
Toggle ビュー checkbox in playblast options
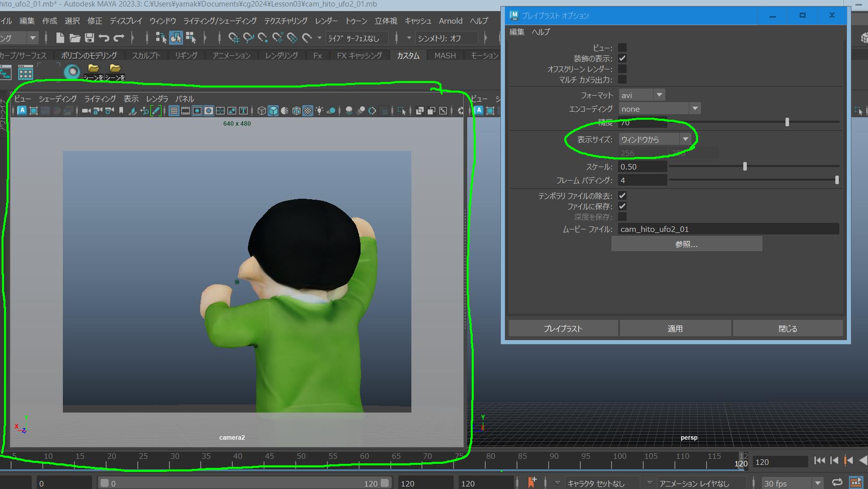click(x=622, y=48)
